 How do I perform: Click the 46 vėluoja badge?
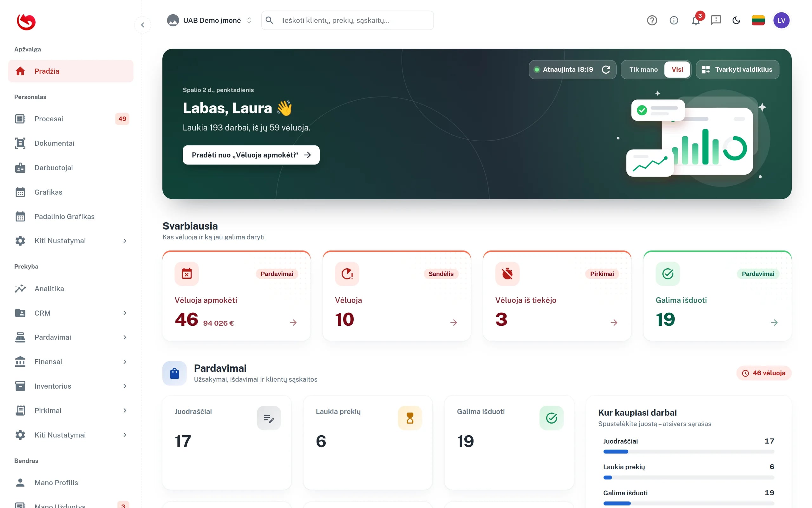(x=764, y=373)
